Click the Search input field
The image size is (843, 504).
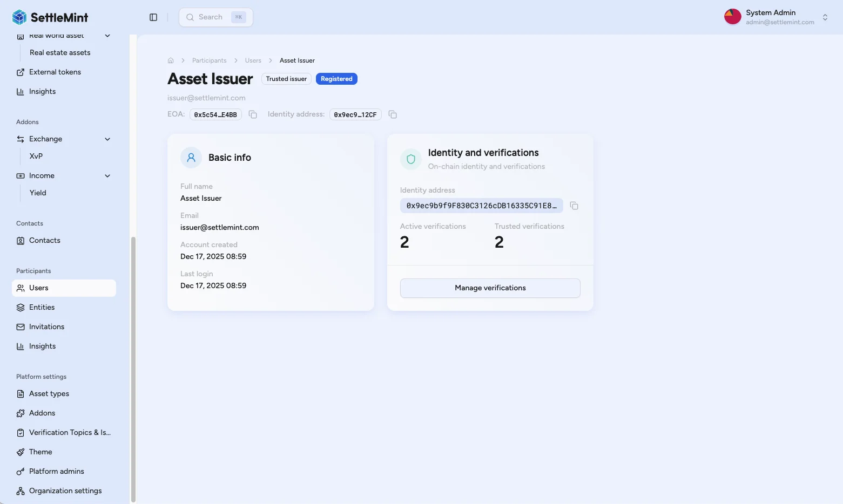212,17
